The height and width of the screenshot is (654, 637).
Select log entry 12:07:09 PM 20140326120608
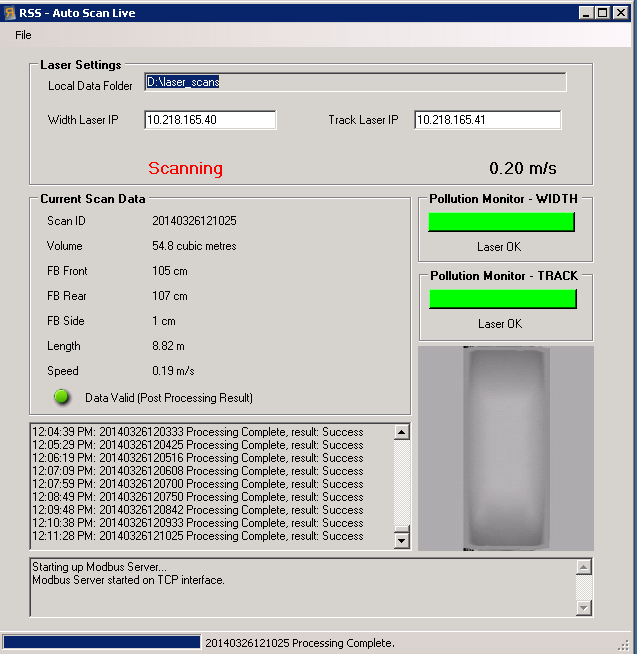[x=198, y=471]
